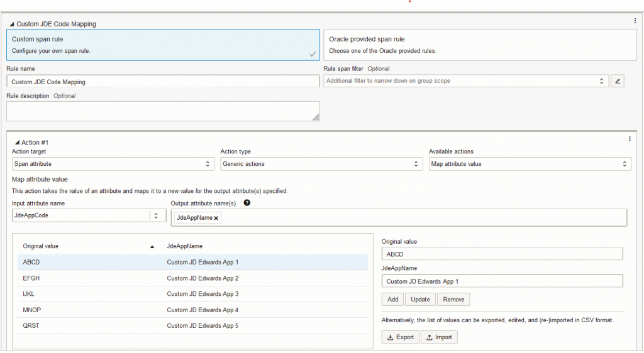Click the Update button

point(420,299)
